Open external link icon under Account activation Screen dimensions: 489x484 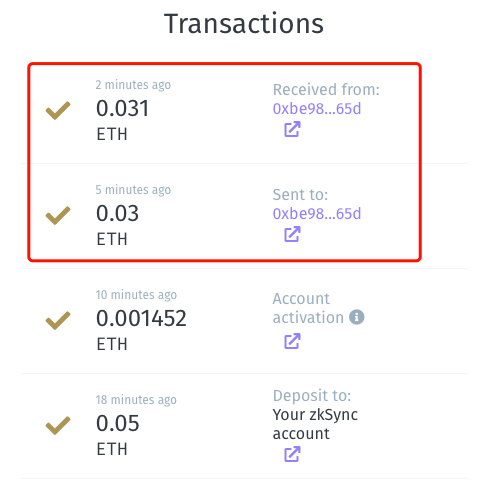[292, 341]
